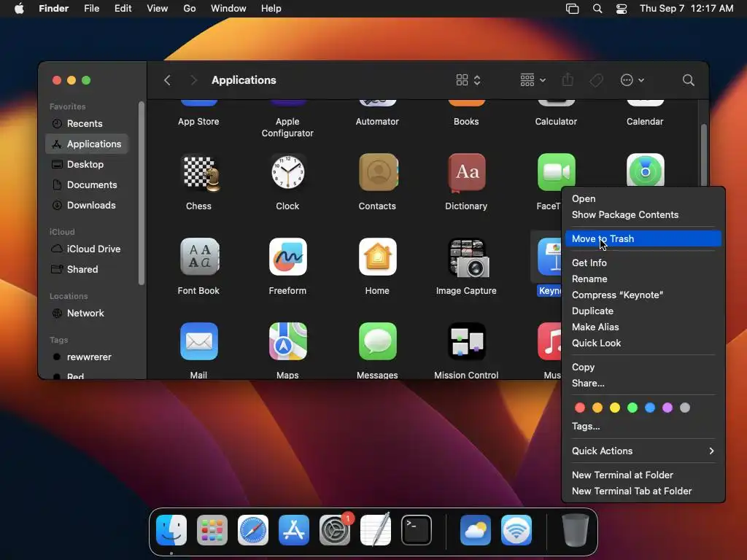Open the group-by dropdown in toolbar
The image size is (747, 560).
coord(533,80)
